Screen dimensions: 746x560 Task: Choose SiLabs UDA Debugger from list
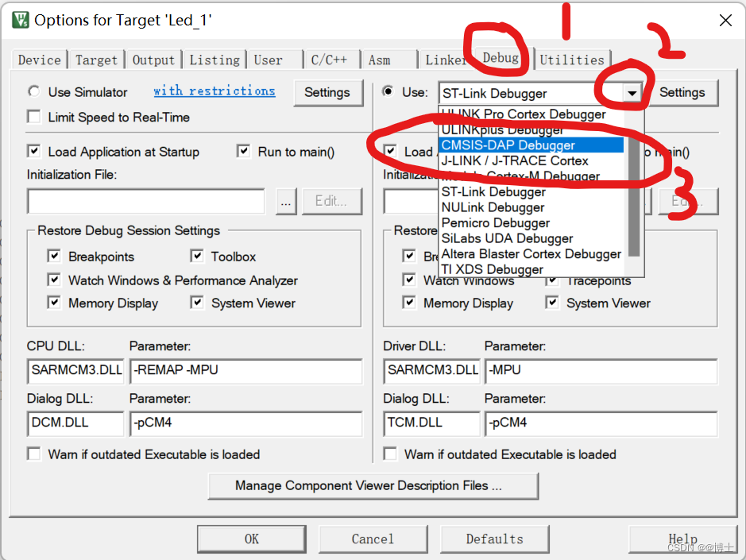(531, 238)
